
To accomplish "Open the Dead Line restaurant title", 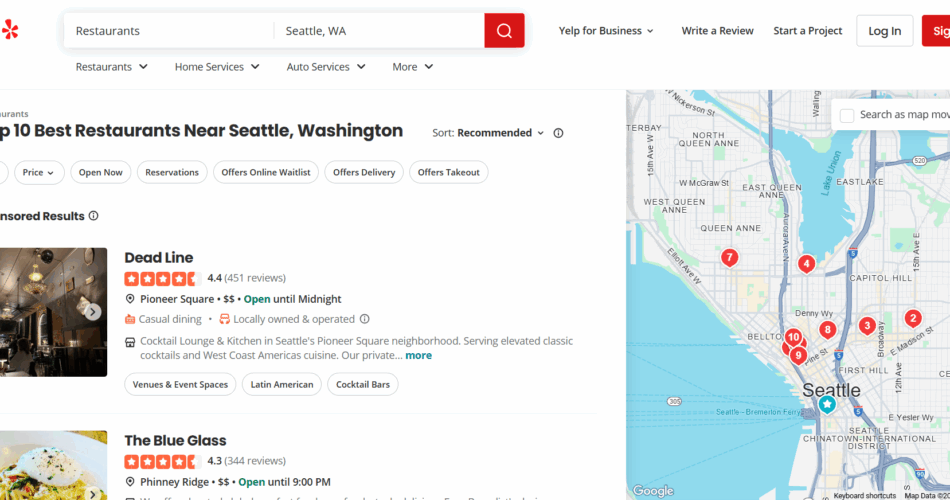I will point(159,258).
